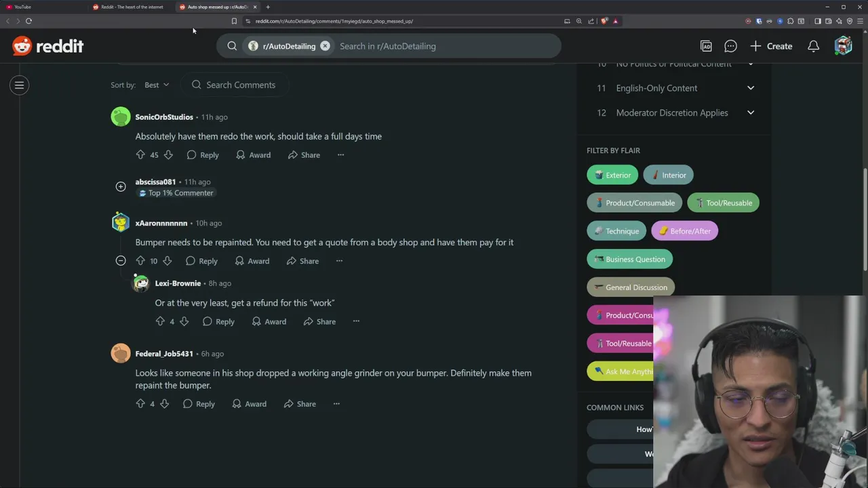Open the Brave shields icon in address bar
Image resolution: width=868 pixels, height=488 pixels.
(604, 21)
